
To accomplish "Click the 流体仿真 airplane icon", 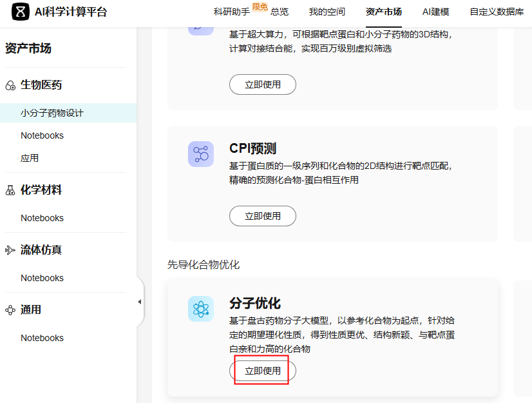I will [10, 250].
